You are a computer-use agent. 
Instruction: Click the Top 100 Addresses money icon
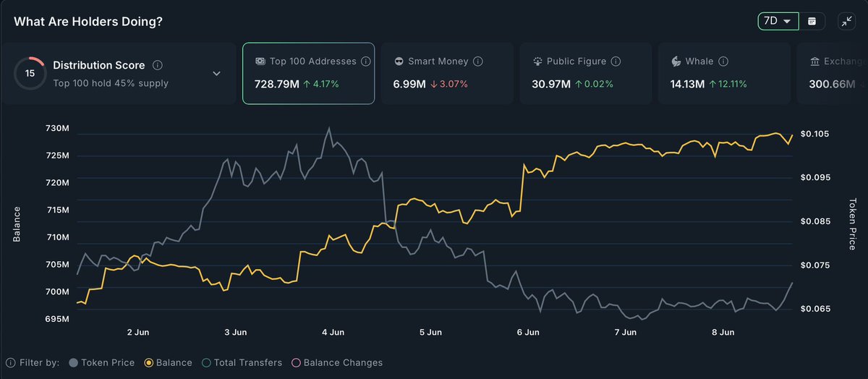tap(260, 62)
